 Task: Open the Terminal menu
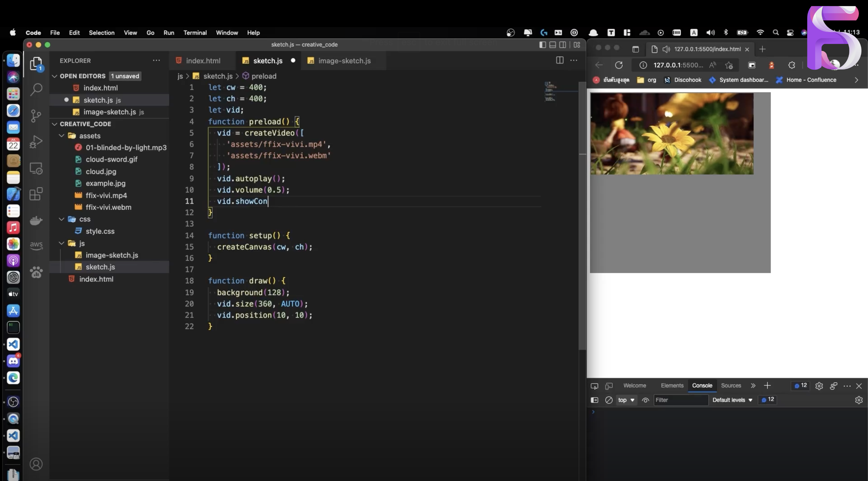pos(195,33)
